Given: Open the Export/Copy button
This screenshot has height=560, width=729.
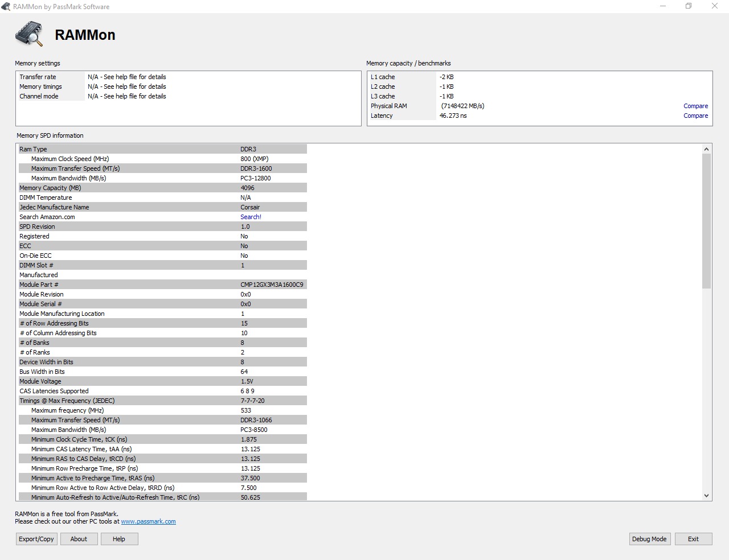Looking at the screenshot, I should 36,539.
